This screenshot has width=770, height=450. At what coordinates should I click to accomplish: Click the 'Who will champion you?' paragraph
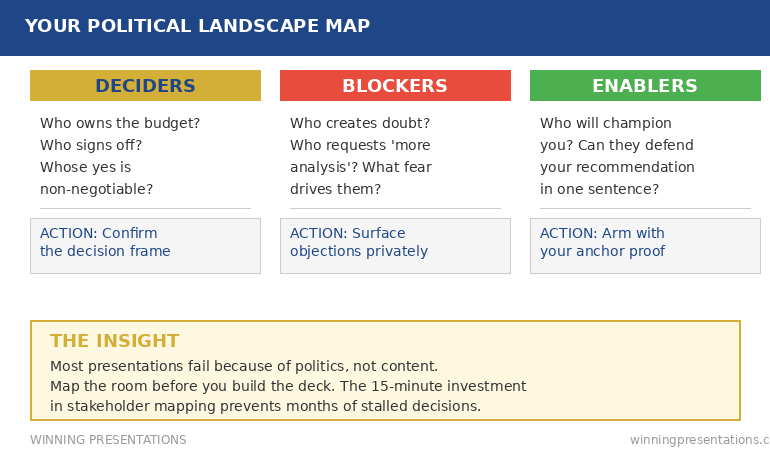pyautogui.click(x=617, y=134)
